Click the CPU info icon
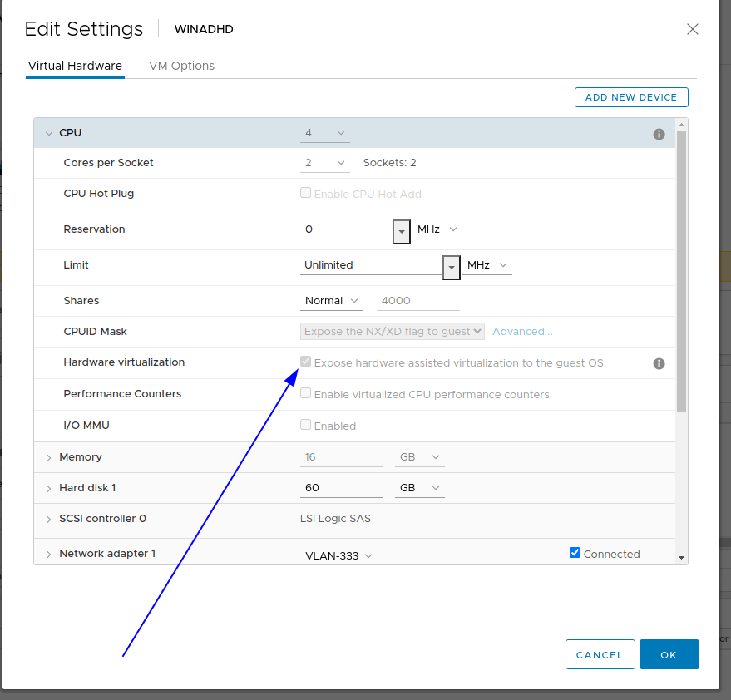Viewport: 731px width, 700px height. point(659,134)
